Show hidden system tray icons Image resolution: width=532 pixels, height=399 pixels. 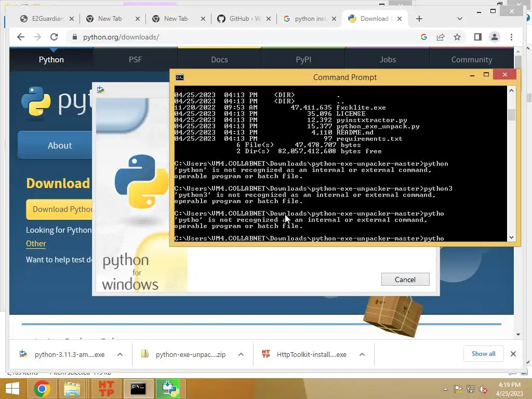point(445,389)
